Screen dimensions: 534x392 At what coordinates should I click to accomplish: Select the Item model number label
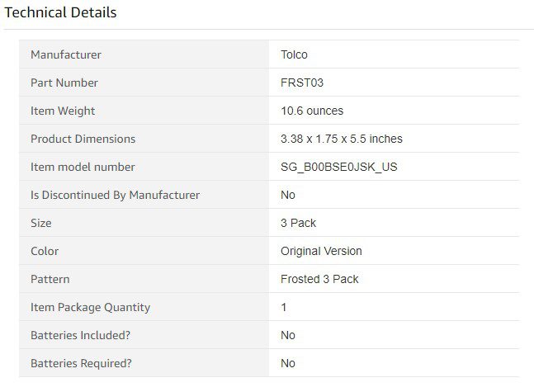pyautogui.click(x=83, y=167)
